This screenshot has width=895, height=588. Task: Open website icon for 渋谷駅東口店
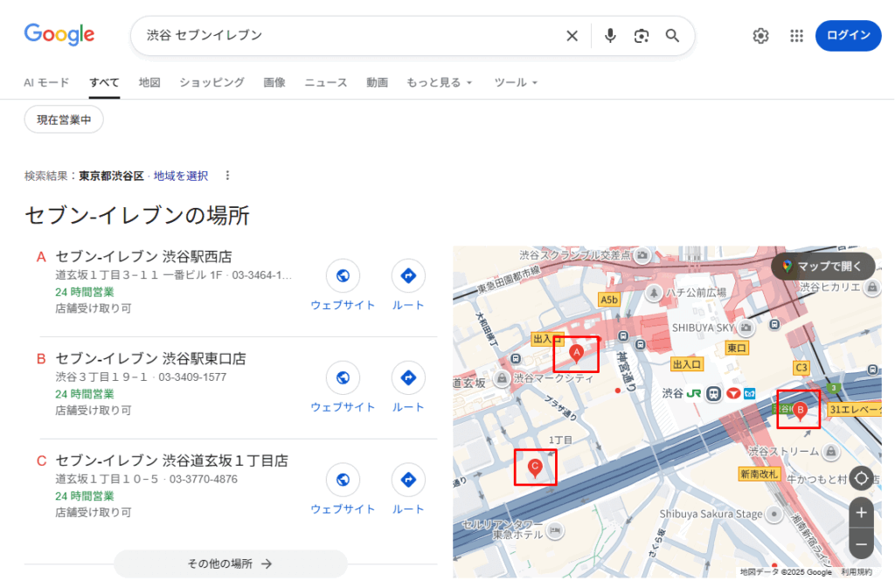pyautogui.click(x=343, y=378)
